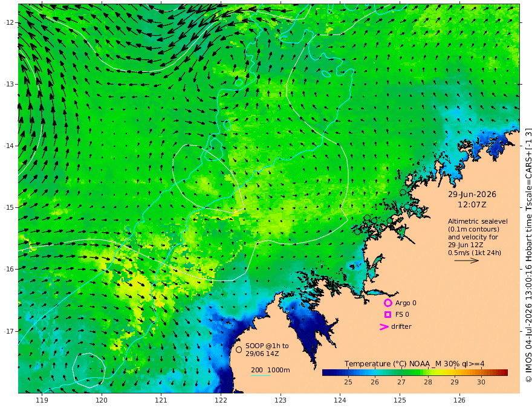Click the '(0.1m contours)' caption line
Image resolution: width=532 pixels, height=411 pixels.
473,229
